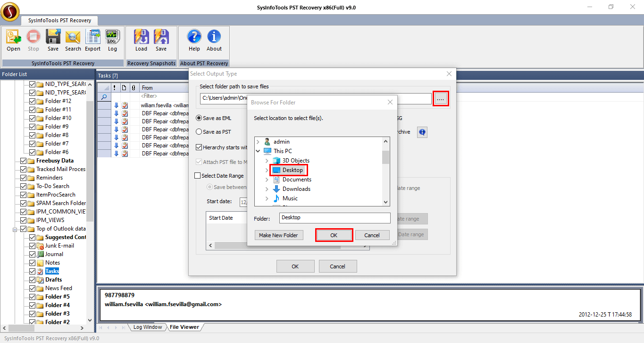This screenshot has height=343, width=644.
Task: Toggle the Hierarchy starts with checkbox
Action: click(199, 147)
